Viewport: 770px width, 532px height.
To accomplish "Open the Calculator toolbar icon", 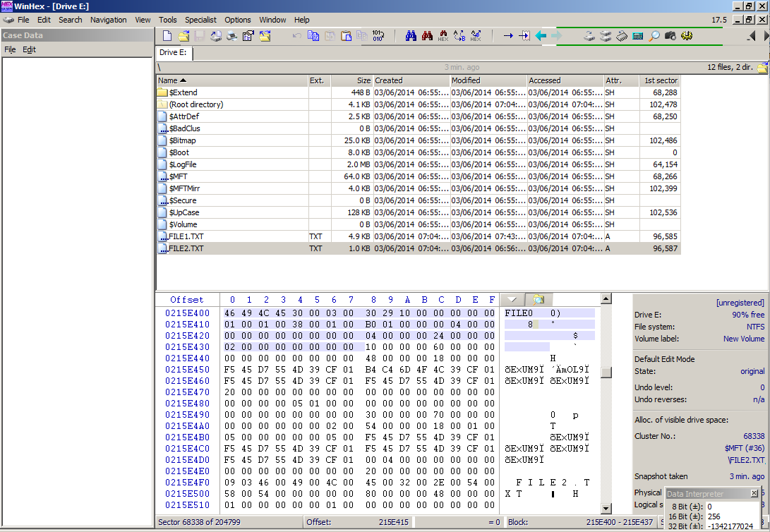I will (638, 36).
